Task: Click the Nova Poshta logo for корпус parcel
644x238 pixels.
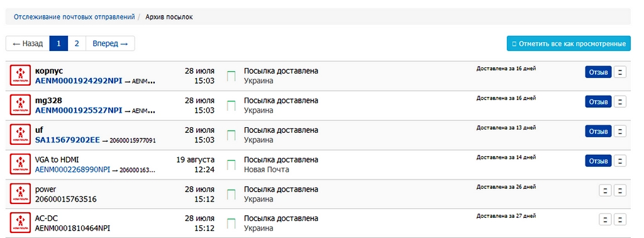Action: coord(20,76)
